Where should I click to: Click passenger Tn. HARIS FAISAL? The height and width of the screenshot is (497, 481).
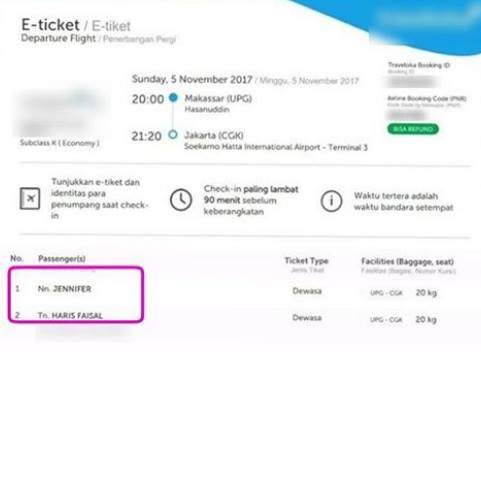pyautogui.click(x=70, y=315)
